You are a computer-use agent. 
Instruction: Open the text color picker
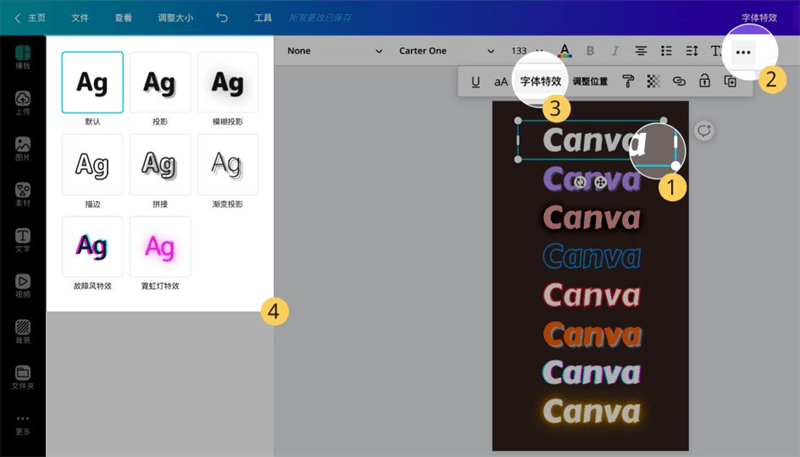point(565,51)
